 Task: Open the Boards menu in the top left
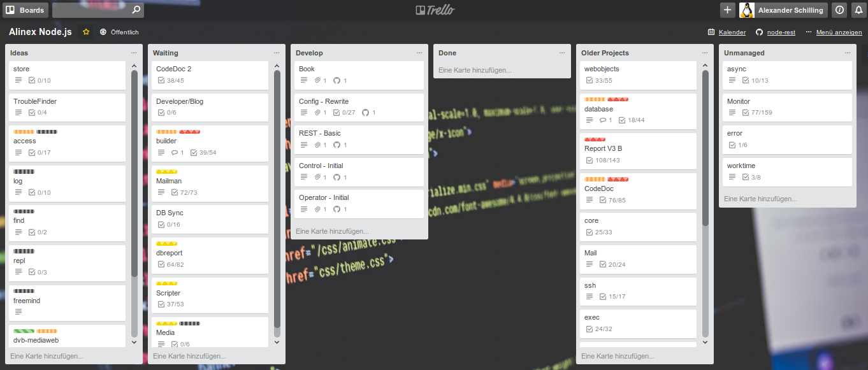coord(25,10)
